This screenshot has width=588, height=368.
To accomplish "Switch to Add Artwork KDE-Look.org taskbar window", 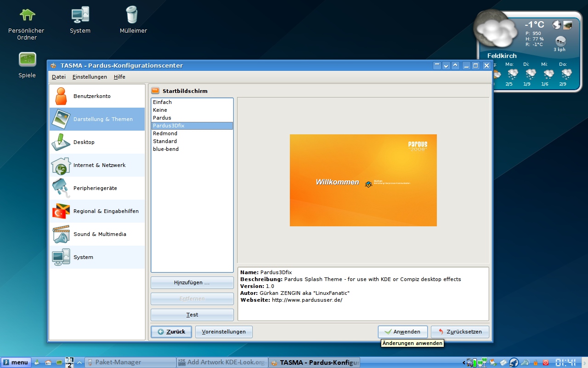I will tap(222, 362).
